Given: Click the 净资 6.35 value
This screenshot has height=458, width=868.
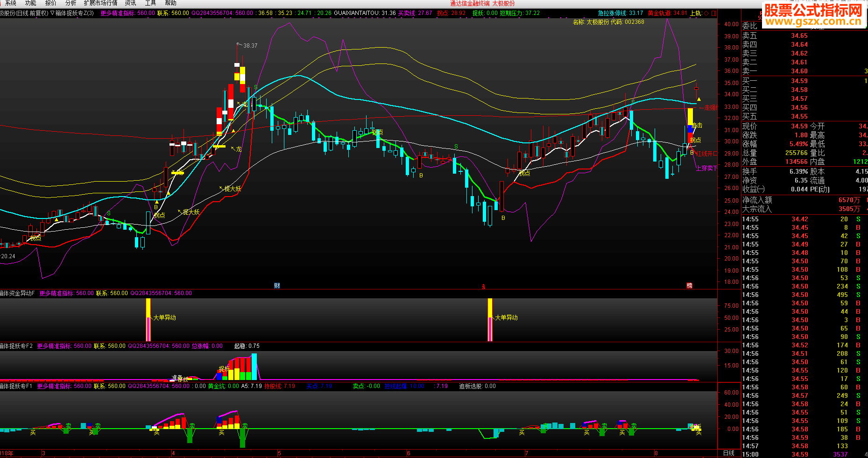Looking at the screenshot, I should coord(801,180).
